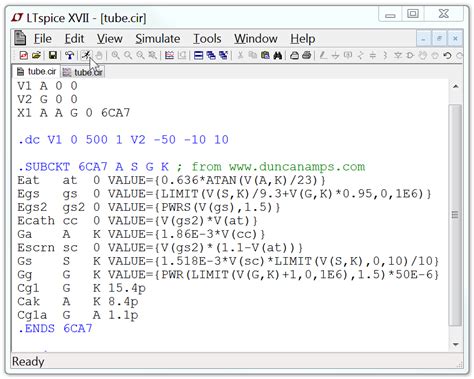Open Find with the binoculars icon
The image size is (474, 379).
[x=278, y=55]
